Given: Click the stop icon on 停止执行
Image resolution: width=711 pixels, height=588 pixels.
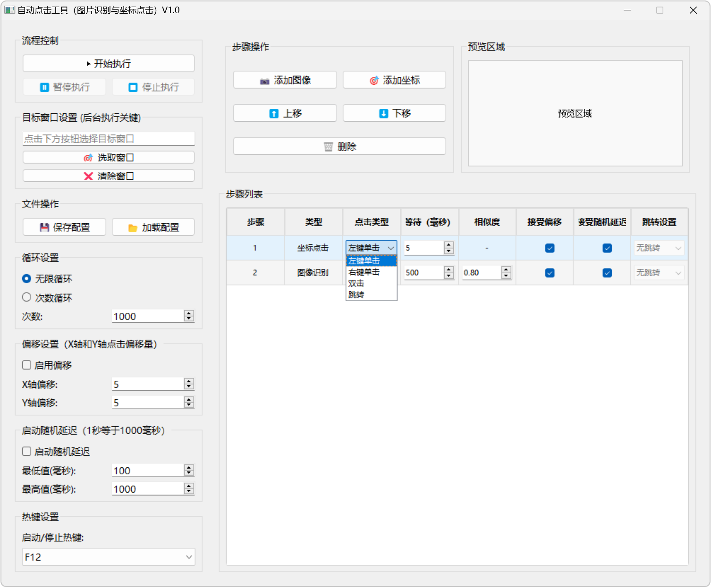Looking at the screenshot, I should coord(133,87).
